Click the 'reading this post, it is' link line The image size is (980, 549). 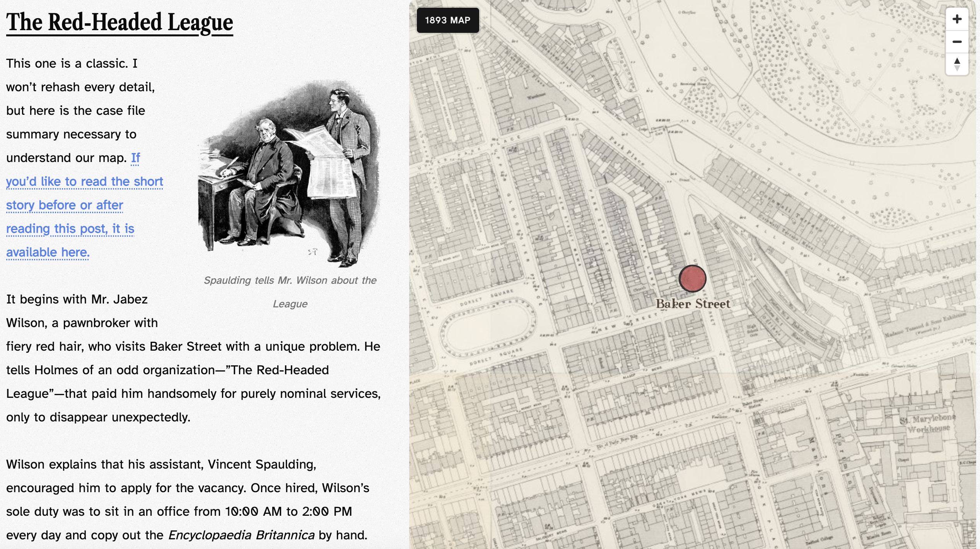[x=70, y=229]
